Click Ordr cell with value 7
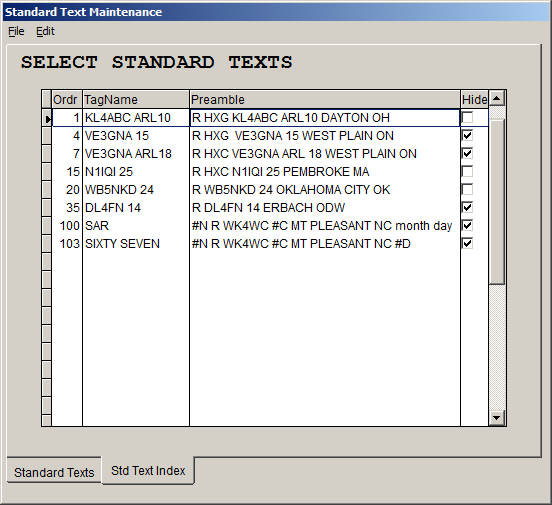552x505 pixels. [67, 154]
